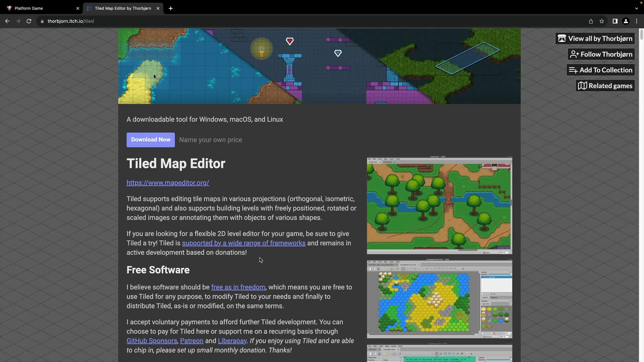Viewport: 644px width, 362px height.
Task: Click Add To Collection button
Action: [600, 70]
